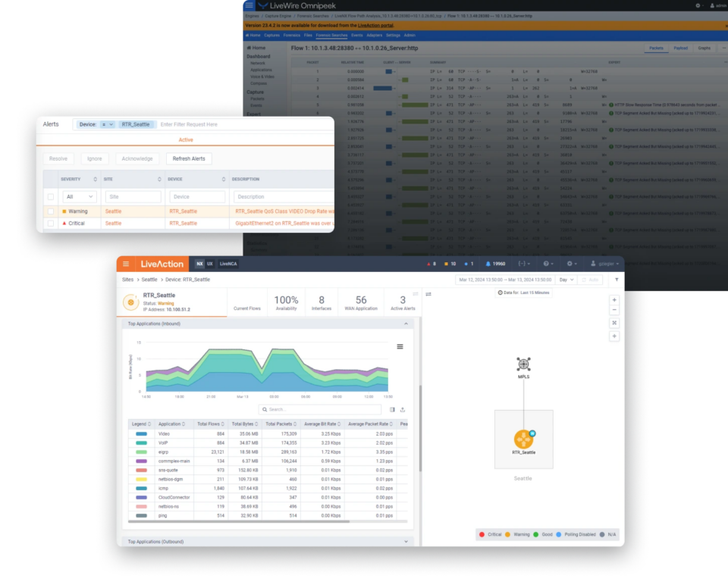The width and height of the screenshot is (728, 579).
Task: Click the swap panels arrows icon
Action: [428, 294]
